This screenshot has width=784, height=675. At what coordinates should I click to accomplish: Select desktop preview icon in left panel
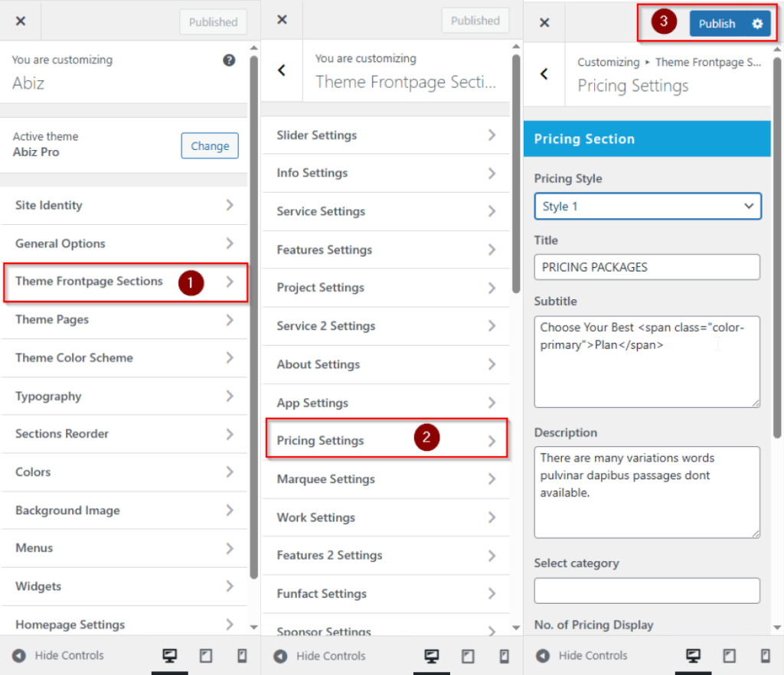[169, 656]
